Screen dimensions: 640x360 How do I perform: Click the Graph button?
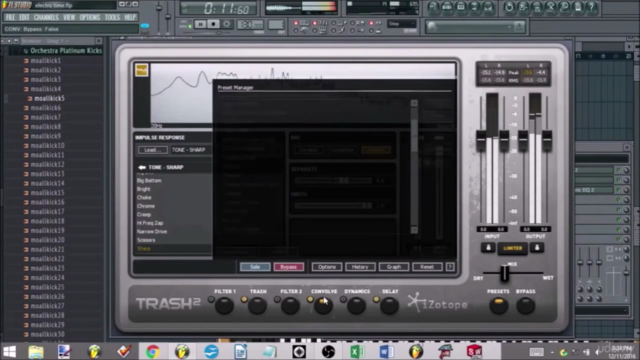(393, 267)
